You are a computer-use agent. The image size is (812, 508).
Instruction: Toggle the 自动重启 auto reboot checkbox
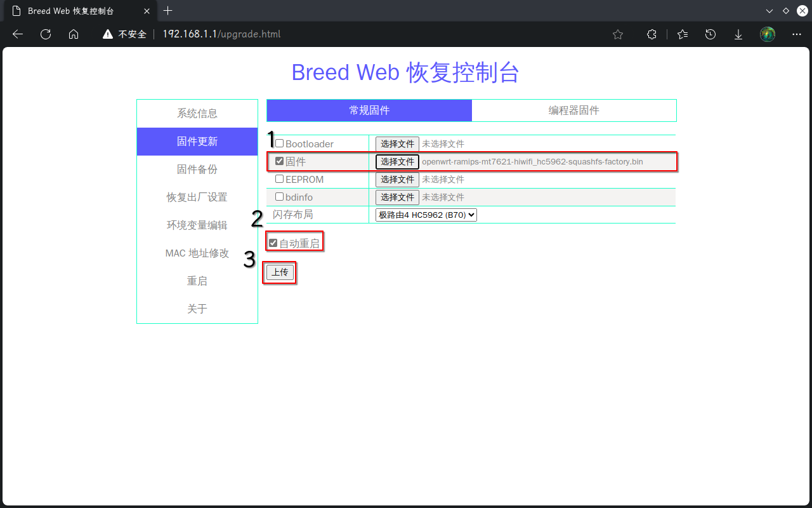point(273,243)
